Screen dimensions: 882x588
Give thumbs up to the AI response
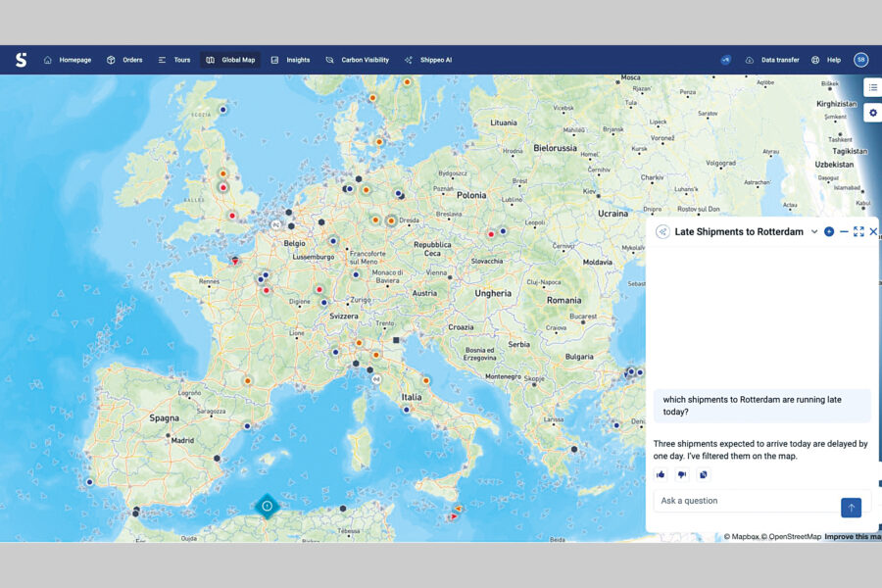click(661, 474)
